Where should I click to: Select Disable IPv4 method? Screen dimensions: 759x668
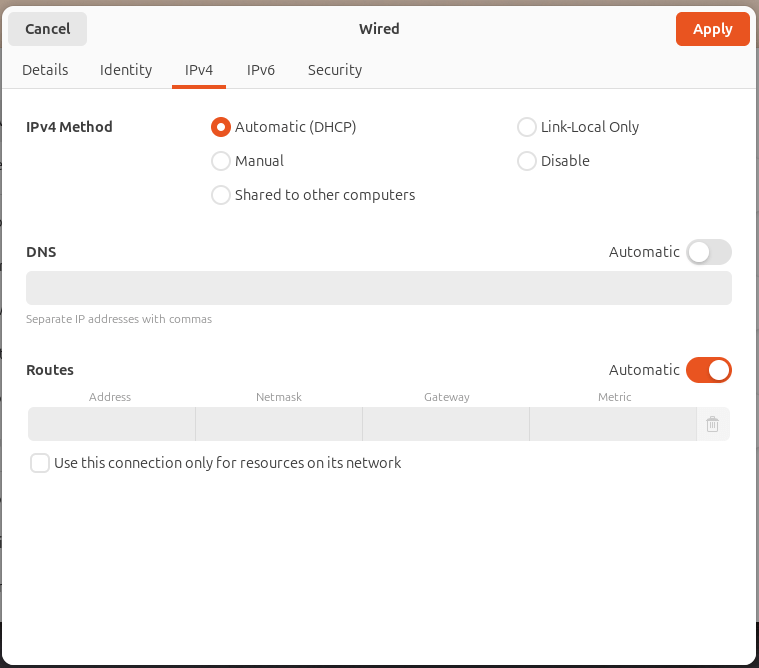[x=527, y=161]
